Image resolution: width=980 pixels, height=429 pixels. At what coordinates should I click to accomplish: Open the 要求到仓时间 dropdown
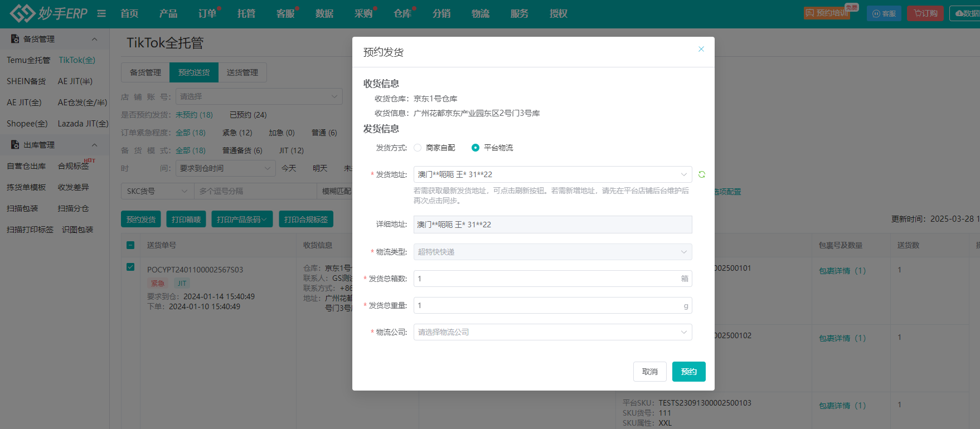tap(225, 168)
